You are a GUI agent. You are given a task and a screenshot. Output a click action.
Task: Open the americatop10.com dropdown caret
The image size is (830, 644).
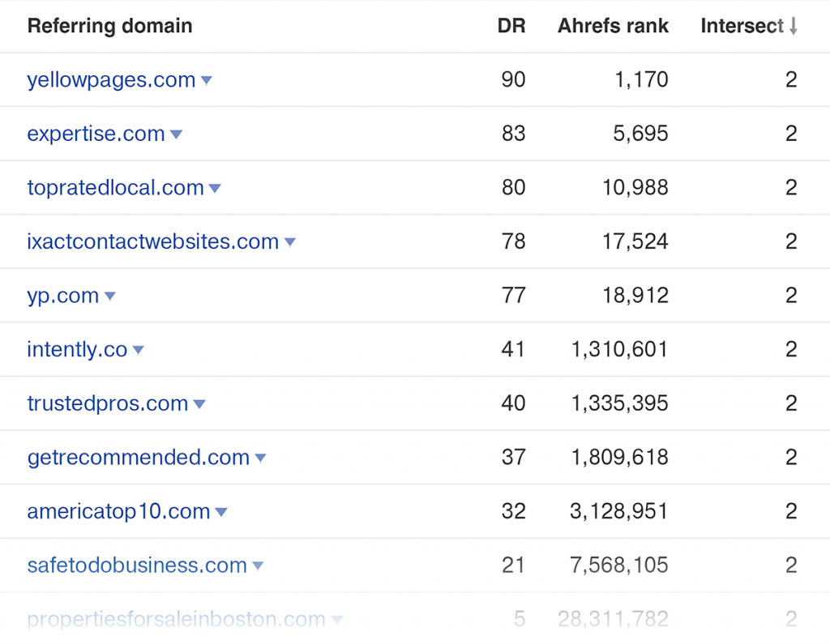pyautogui.click(x=221, y=512)
